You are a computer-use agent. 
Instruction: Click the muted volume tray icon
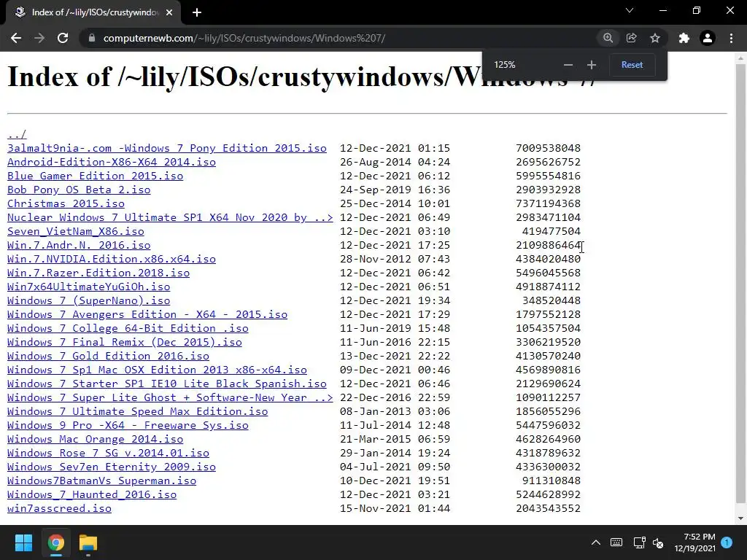(x=659, y=542)
